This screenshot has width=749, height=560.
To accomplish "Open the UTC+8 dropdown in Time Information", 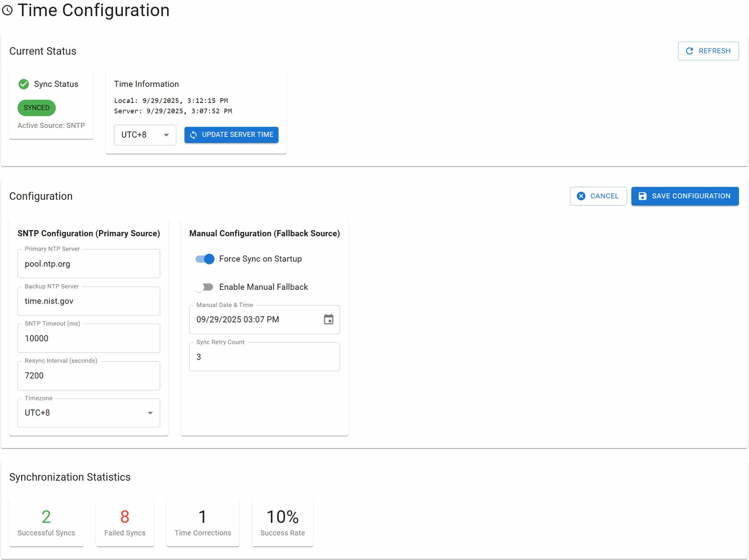I will (x=145, y=135).
